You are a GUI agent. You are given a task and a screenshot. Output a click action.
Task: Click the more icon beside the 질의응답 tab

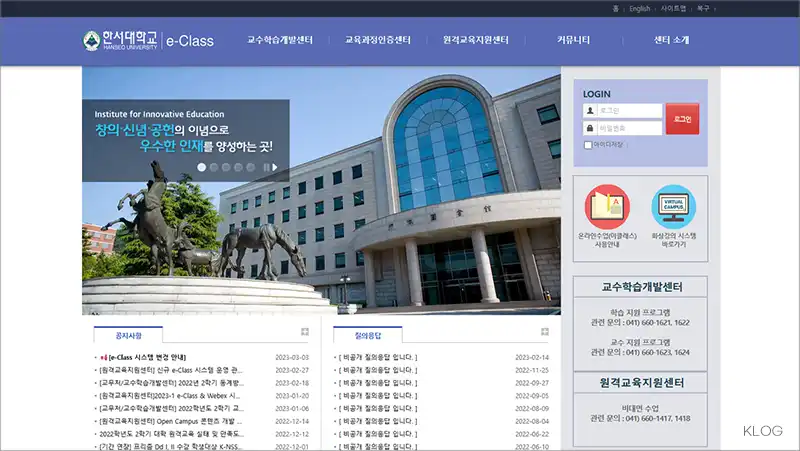pos(544,332)
